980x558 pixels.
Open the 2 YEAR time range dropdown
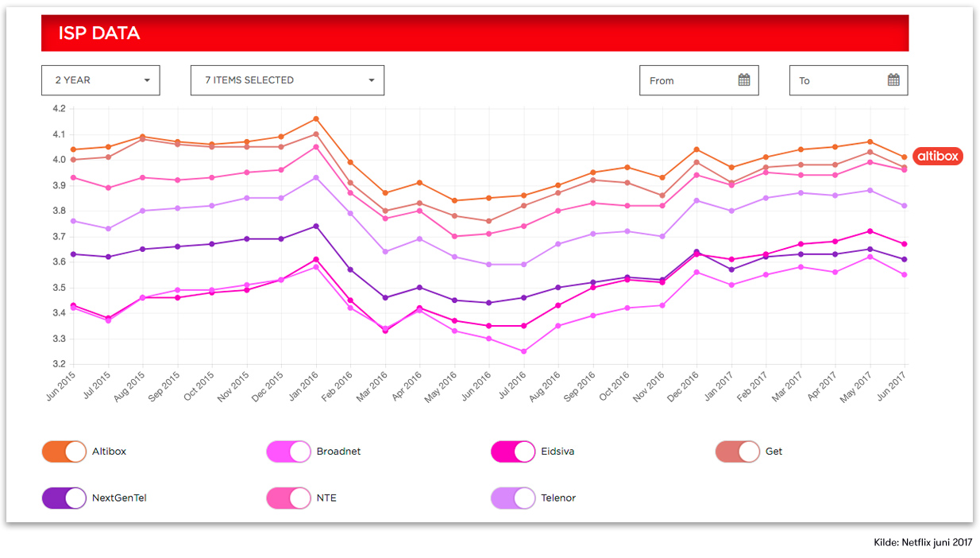101,80
